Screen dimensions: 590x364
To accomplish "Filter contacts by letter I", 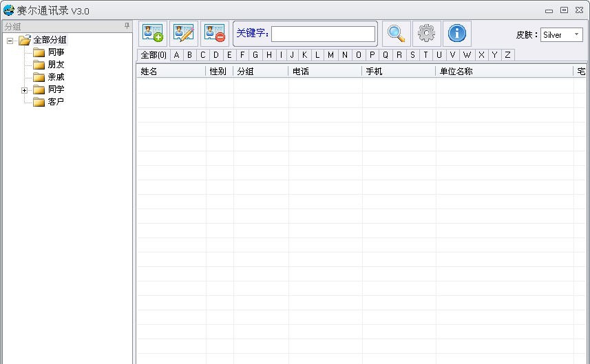I will (x=281, y=55).
